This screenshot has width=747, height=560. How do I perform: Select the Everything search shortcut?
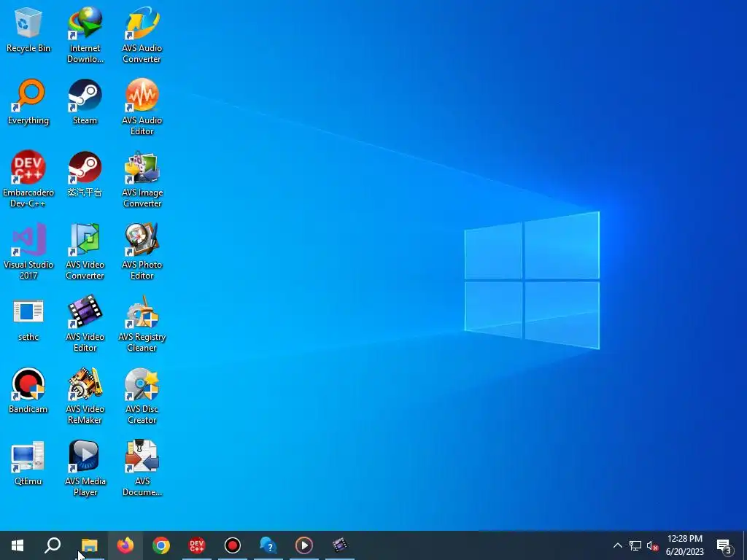click(28, 102)
